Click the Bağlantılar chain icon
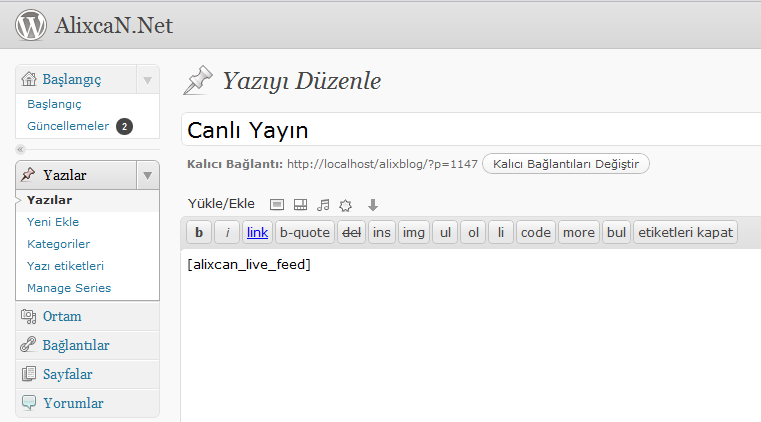 click(28, 345)
